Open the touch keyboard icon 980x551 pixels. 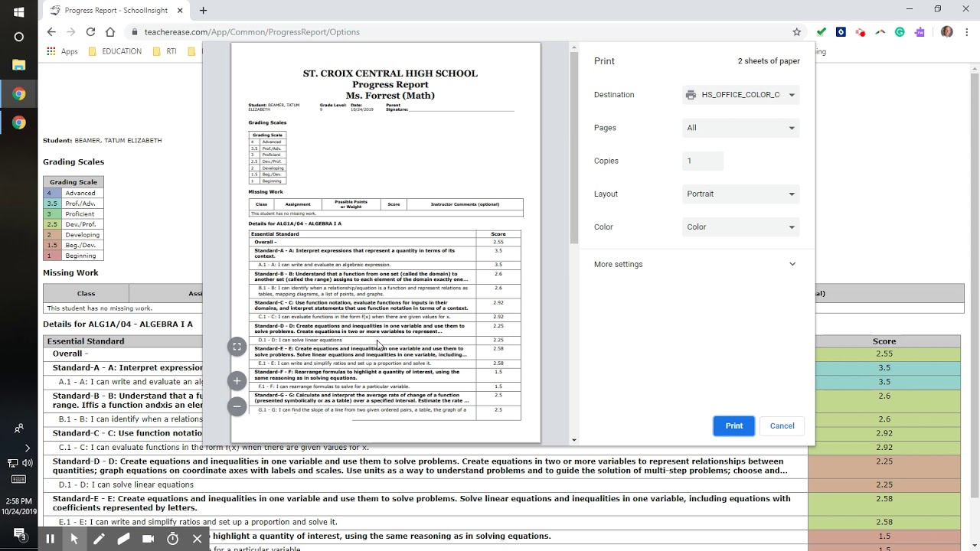click(x=19, y=479)
